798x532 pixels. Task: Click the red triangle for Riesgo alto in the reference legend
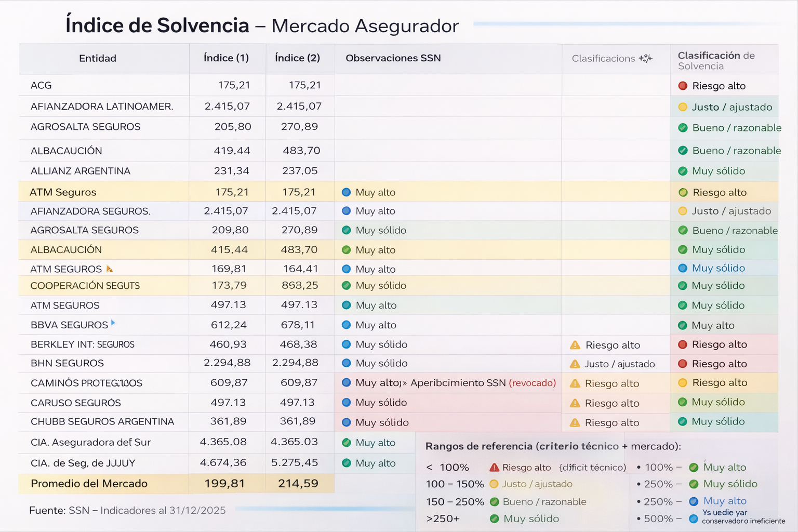(494, 468)
